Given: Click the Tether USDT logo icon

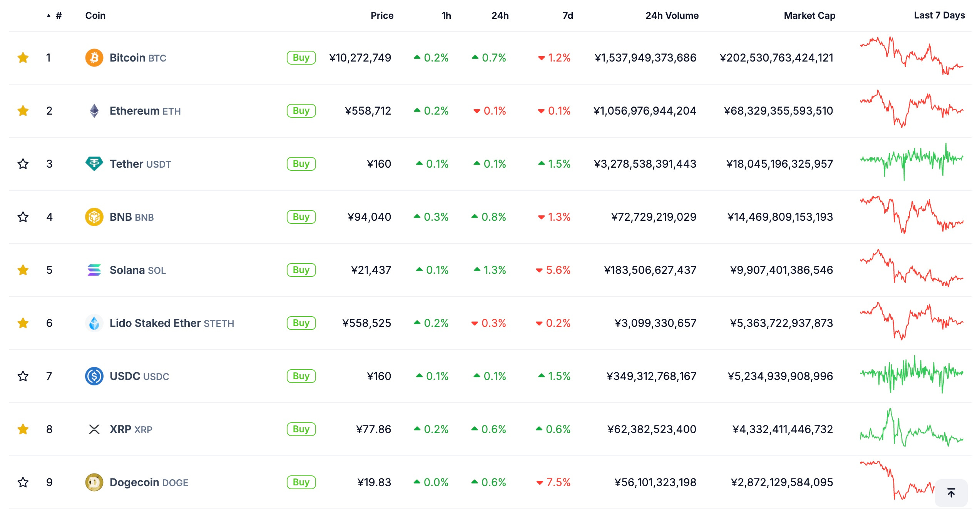Looking at the screenshot, I should coord(94,164).
